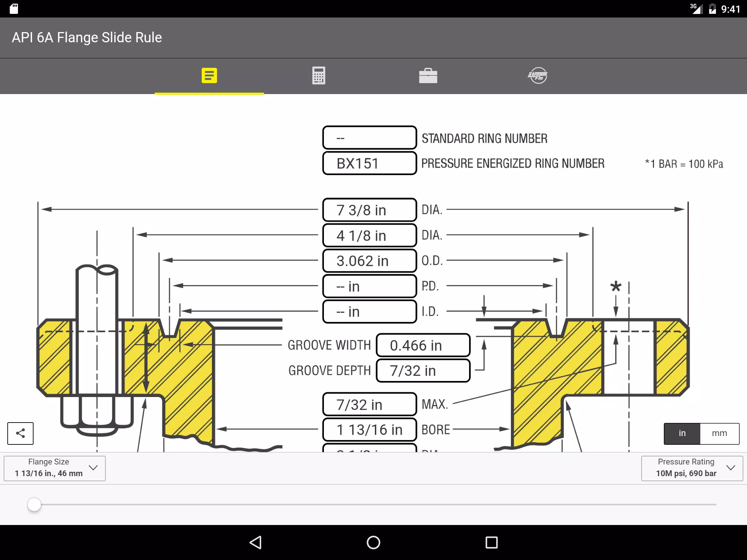
Task: Select the in unit toggle
Action: click(x=682, y=433)
